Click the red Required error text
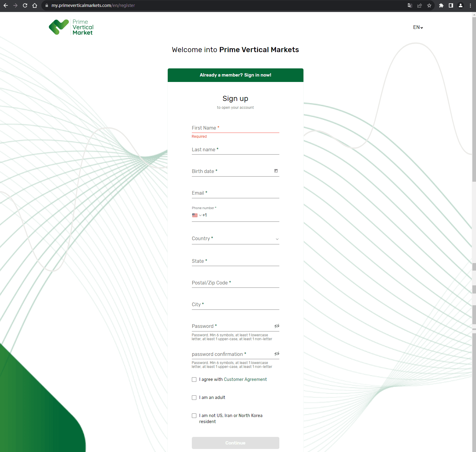This screenshot has height=452, width=476. [x=199, y=137]
